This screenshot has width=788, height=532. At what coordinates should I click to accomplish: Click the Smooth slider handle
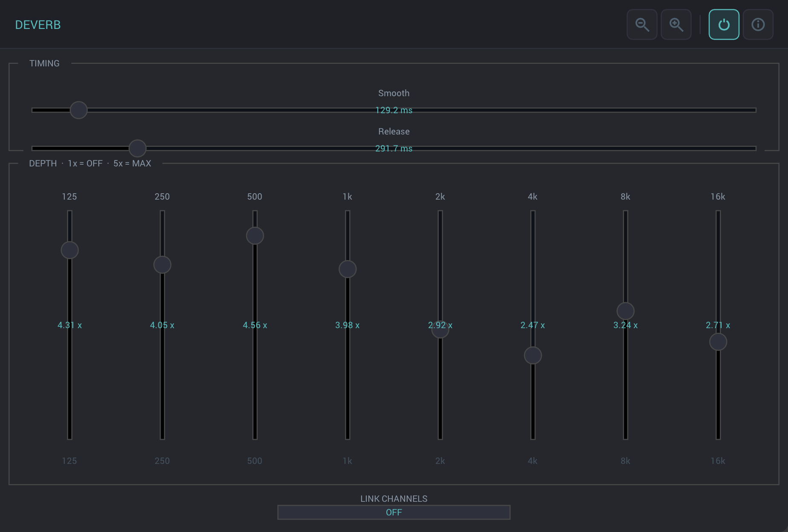tap(78, 110)
